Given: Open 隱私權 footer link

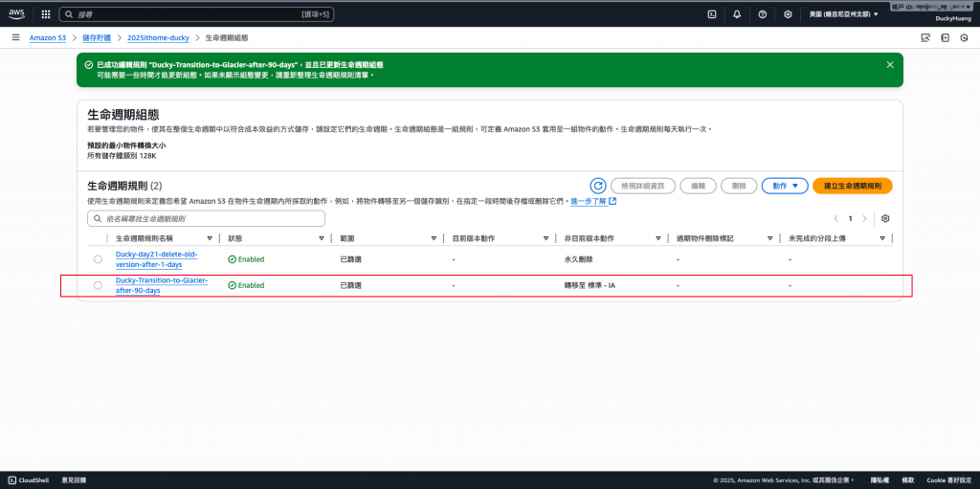Looking at the screenshot, I should point(879,480).
